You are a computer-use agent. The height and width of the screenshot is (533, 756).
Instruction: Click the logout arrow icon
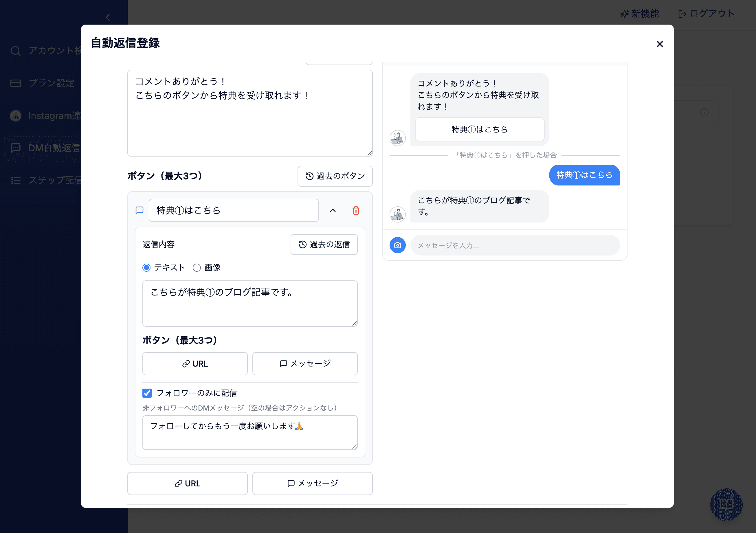point(682,14)
